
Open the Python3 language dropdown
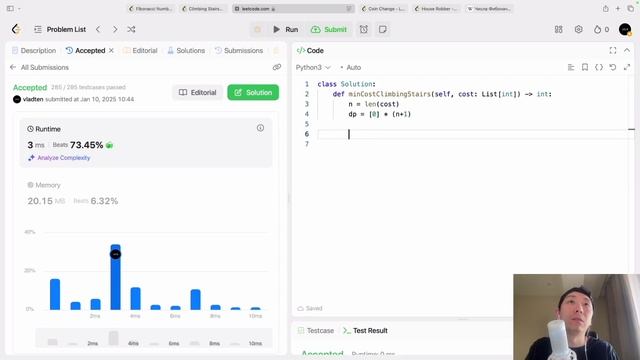pyautogui.click(x=313, y=67)
